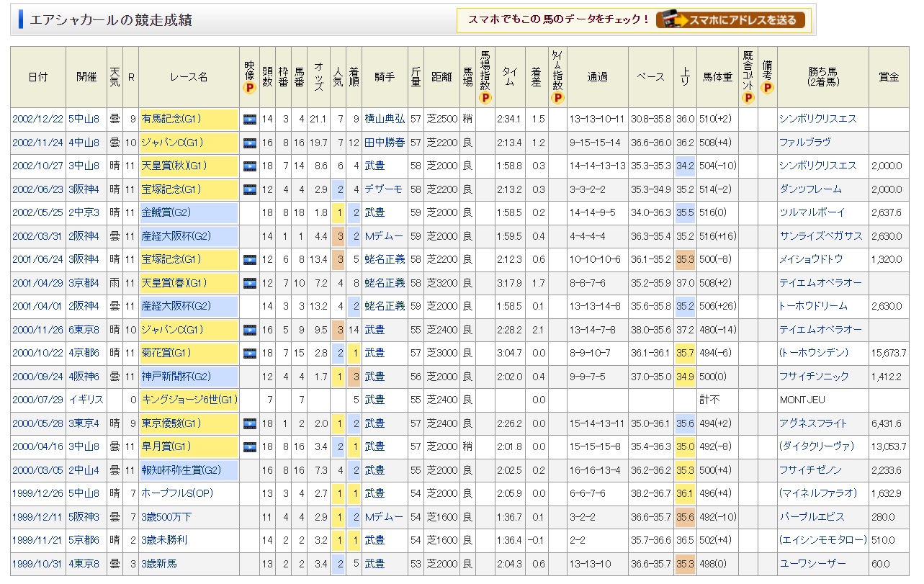This screenshot has height=584, width=924.
Task: Open the jockey 横山典弘 profile link
Action: [385, 119]
